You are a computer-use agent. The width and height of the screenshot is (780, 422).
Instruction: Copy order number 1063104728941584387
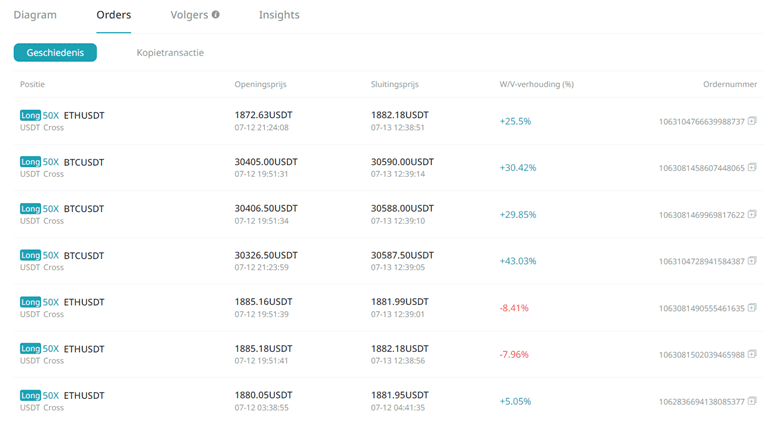click(x=752, y=261)
